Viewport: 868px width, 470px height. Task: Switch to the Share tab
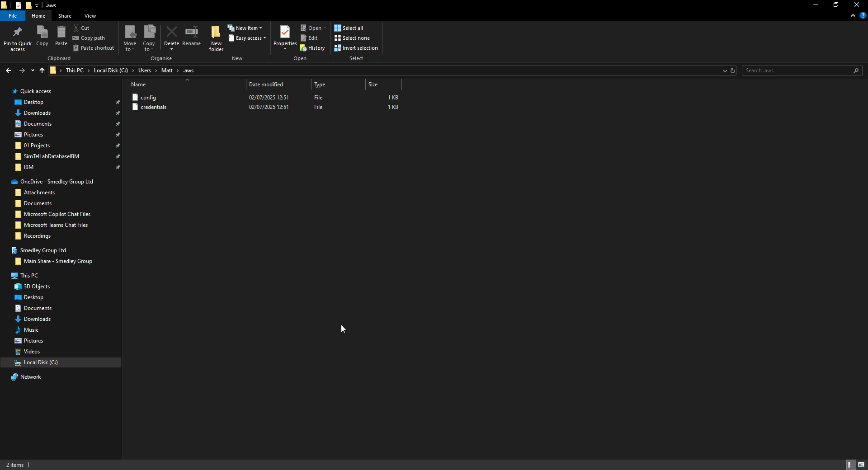(x=65, y=16)
